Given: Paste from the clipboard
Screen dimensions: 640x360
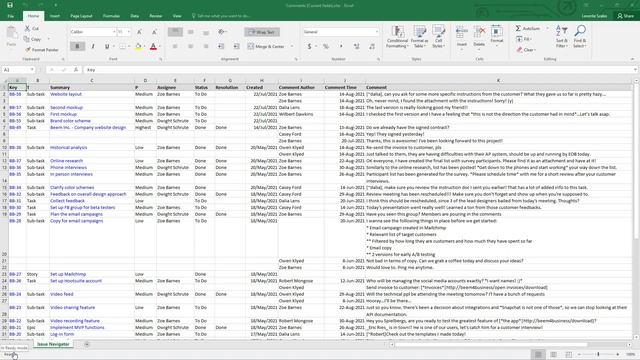Looking at the screenshot, I should (11, 37).
